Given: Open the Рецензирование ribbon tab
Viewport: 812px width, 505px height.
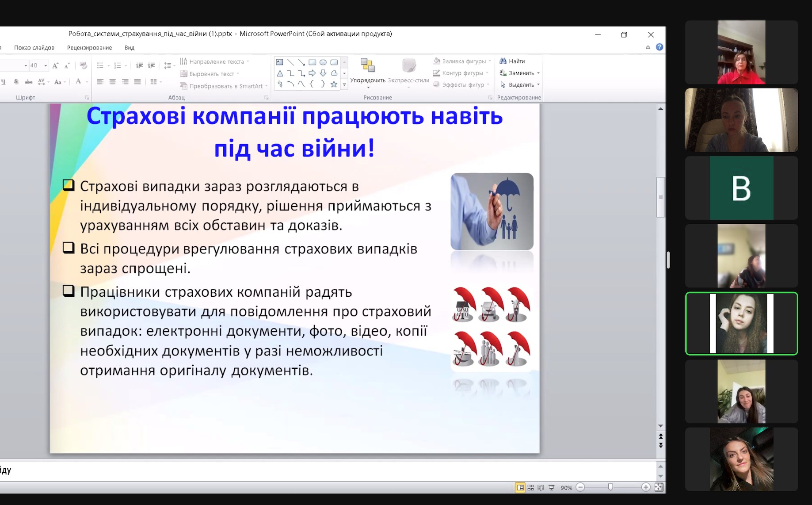Looking at the screenshot, I should coord(89,48).
